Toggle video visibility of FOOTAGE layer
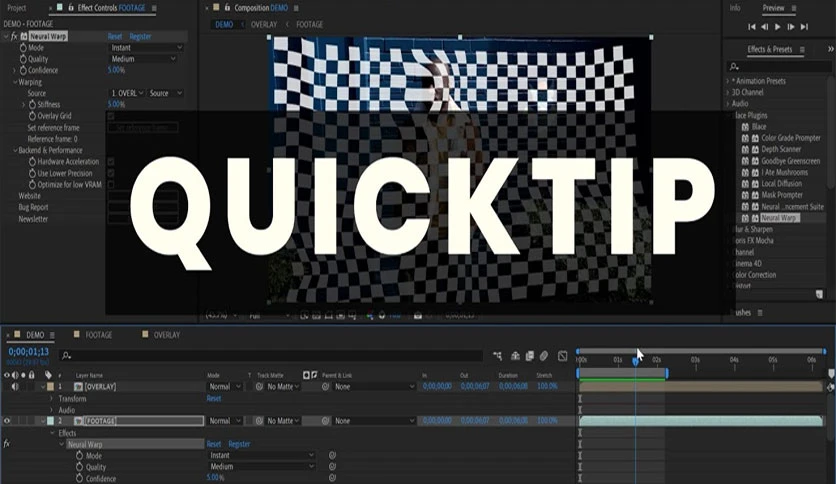836x484 pixels. pos(7,421)
